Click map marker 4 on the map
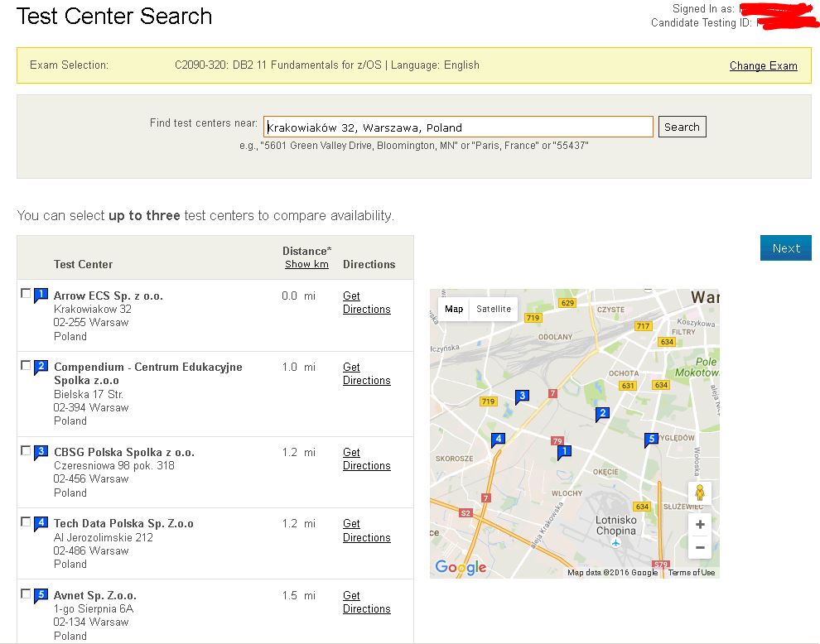Viewport: 820px width, 644px height. click(x=498, y=440)
